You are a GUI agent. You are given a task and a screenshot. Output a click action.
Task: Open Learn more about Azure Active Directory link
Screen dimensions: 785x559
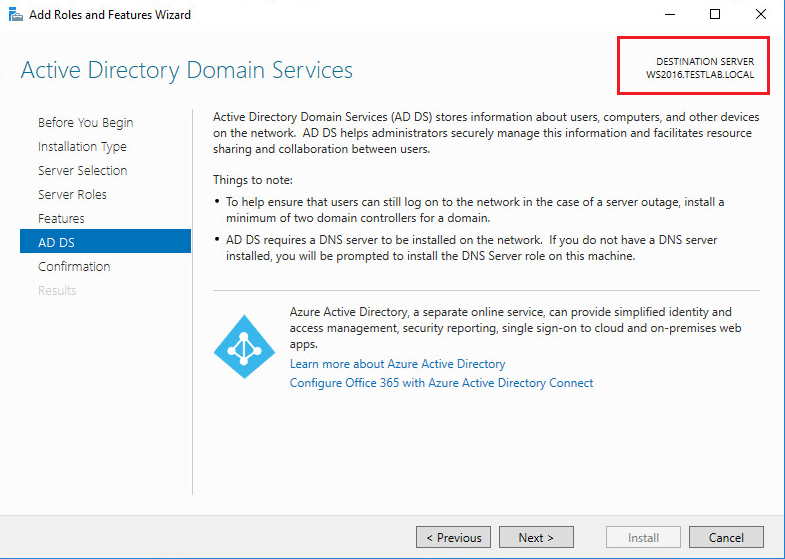[x=397, y=364]
